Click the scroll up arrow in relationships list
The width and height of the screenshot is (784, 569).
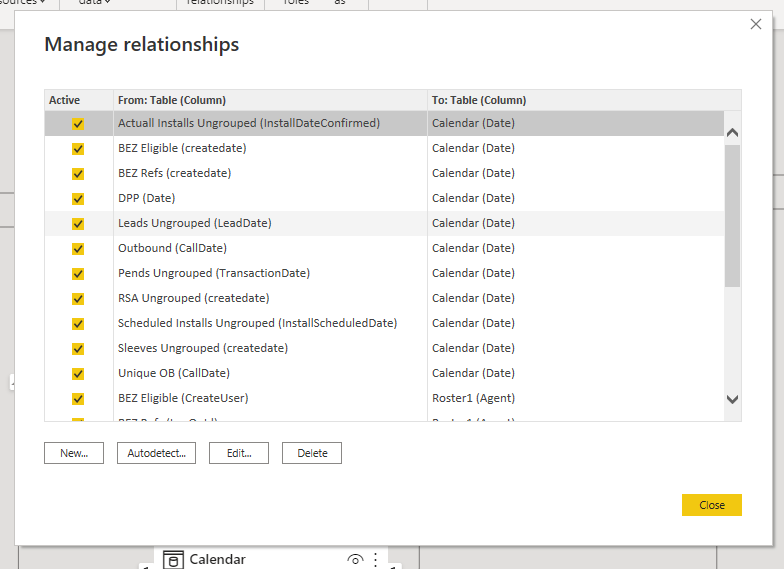pos(732,132)
